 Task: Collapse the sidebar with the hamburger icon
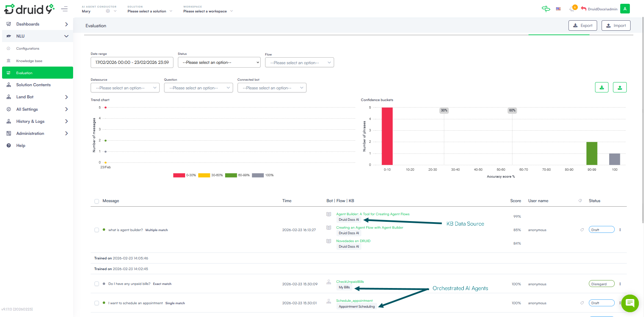64,9
